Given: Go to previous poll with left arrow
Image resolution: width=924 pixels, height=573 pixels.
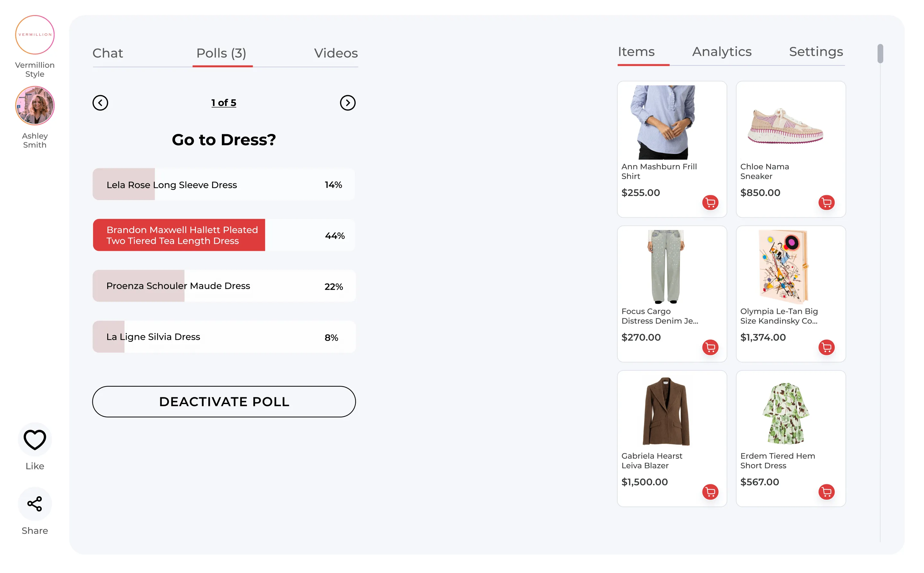Looking at the screenshot, I should pyautogui.click(x=100, y=103).
